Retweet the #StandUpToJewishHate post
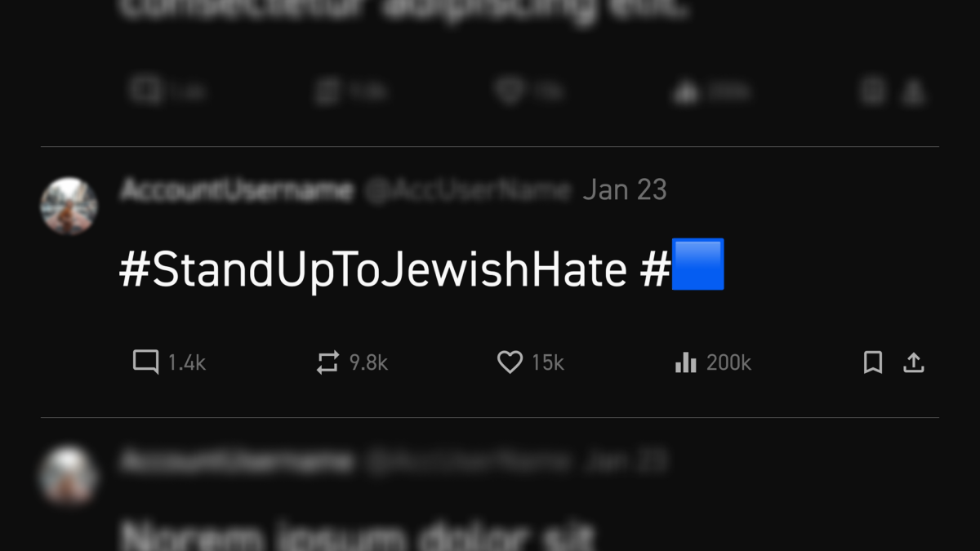The width and height of the screenshot is (980, 551). click(327, 363)
